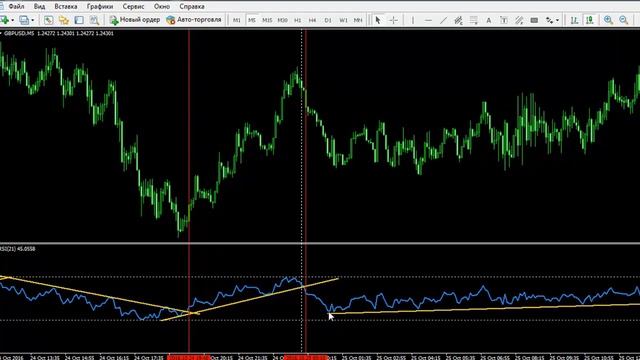Switch to W1 timeframe
The image size is (640, 360).
(x=343, y=20)
